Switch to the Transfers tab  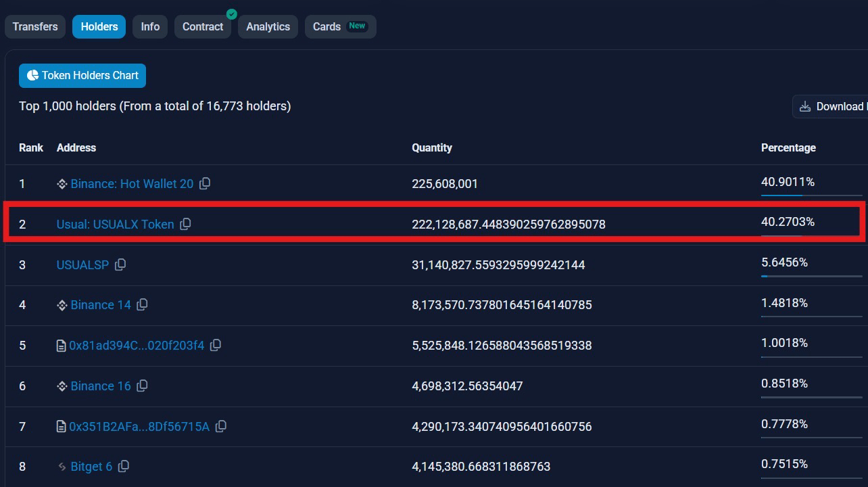pyautogui.click(x=35, y=27)
